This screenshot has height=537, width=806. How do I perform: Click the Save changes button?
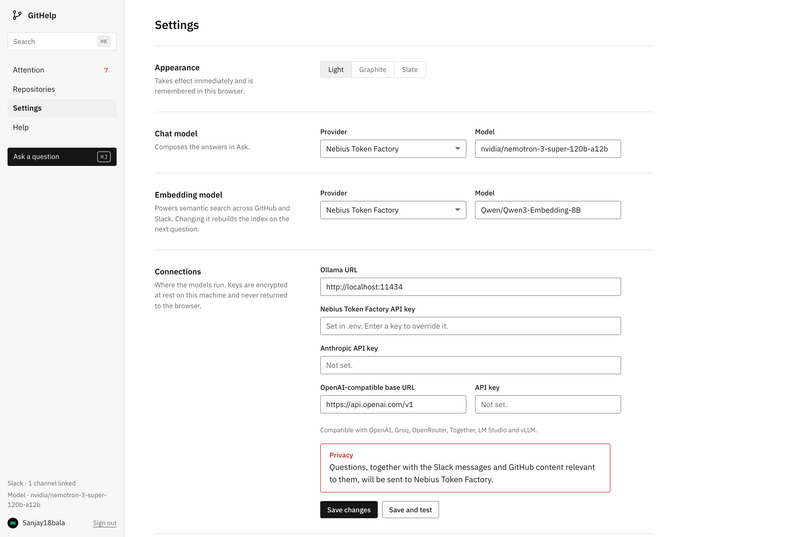(x=349, y=510)
